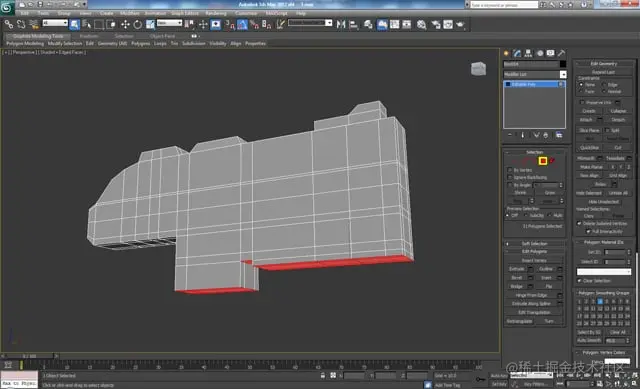640x389 pixels.
Task: Click the Extrude button
Action: coord(516,269)
